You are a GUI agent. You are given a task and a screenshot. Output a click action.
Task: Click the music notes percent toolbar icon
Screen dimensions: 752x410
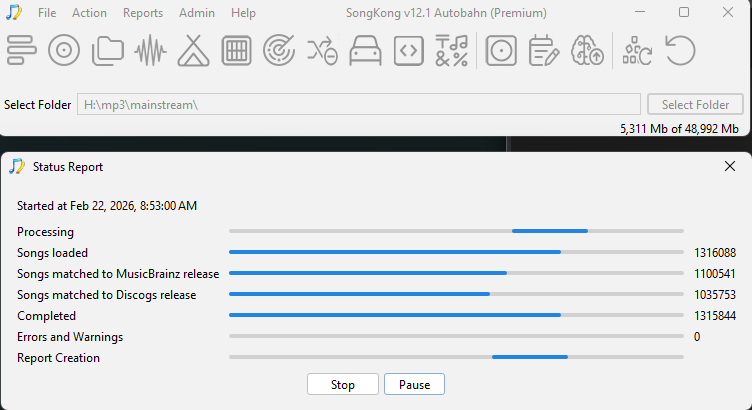click(x=451, y=50)
